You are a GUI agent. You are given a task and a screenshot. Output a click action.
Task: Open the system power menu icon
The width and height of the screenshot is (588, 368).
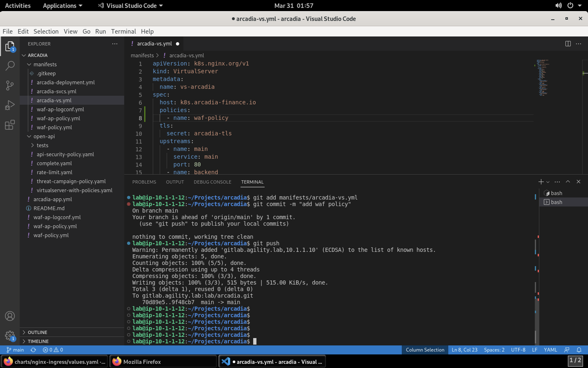point(570,6)
